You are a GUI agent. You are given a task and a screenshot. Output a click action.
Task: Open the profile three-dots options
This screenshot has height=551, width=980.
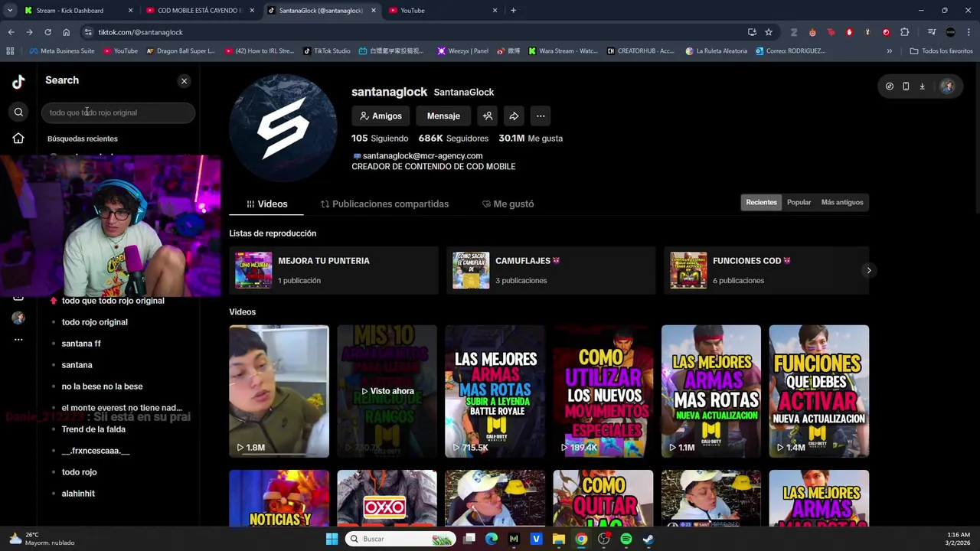tap(541, 116)
